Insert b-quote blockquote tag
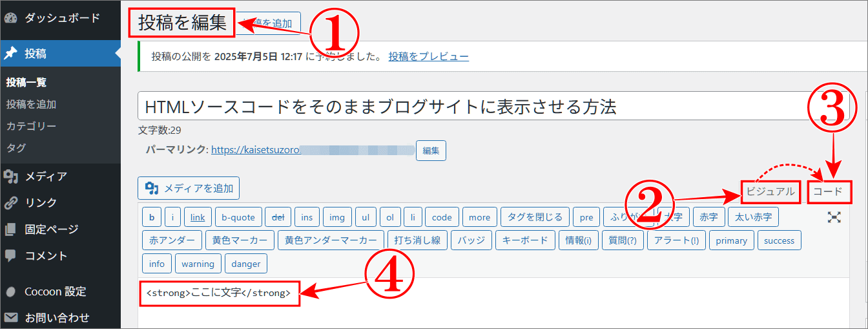868x329 pixels. coord(238,218)
